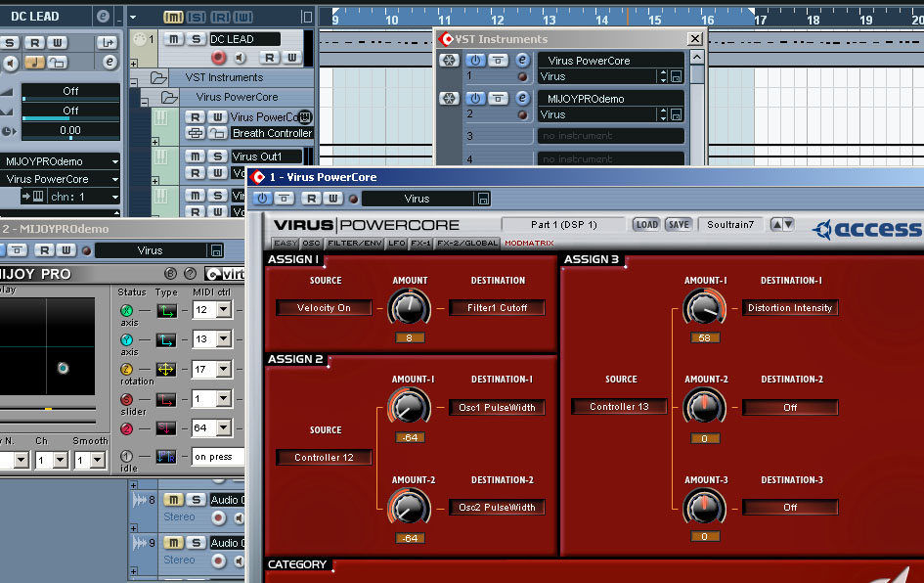Viewport: 924px width, 583px height.
Task: Click button 1 press/release type icon
Action: [x=166, y=456]
